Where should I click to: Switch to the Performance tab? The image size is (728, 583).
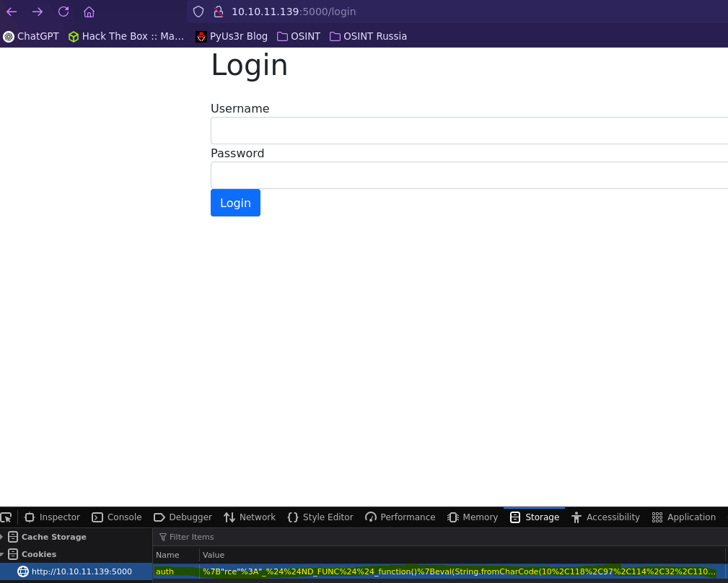tap(400, 517)
